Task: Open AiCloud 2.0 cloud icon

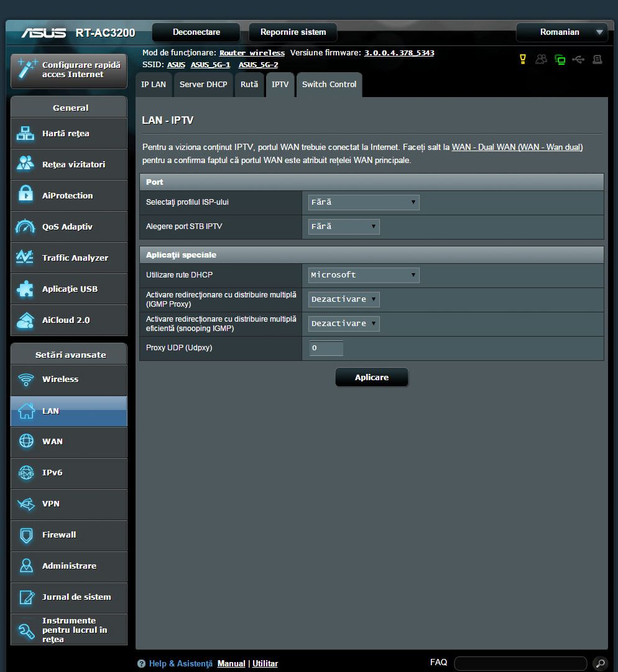Action: [25, 320]
